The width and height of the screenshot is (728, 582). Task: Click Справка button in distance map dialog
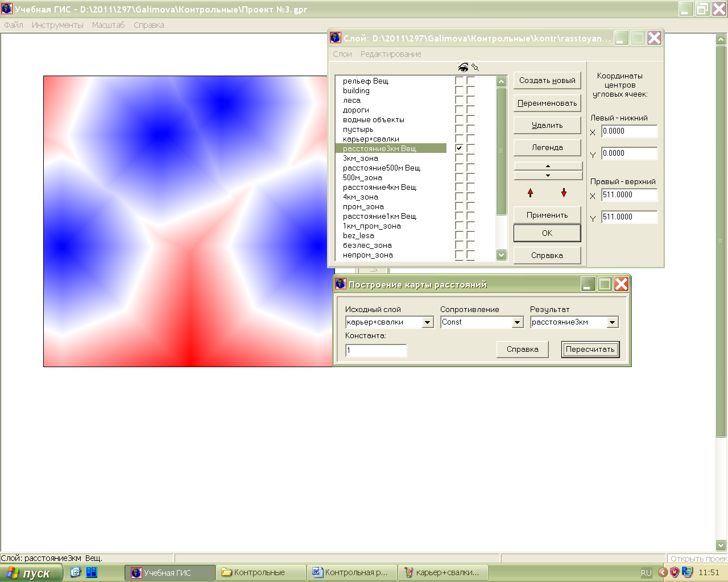(522, 350)
